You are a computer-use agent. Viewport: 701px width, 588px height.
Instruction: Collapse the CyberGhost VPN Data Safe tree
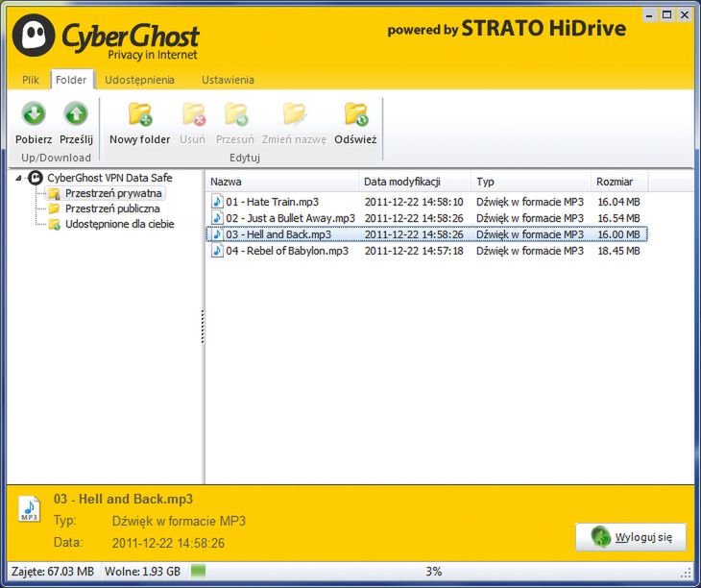pos(18,179)
